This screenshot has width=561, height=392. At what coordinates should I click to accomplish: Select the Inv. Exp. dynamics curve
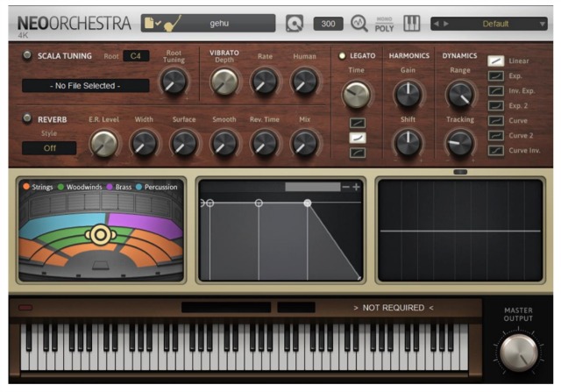496,91
